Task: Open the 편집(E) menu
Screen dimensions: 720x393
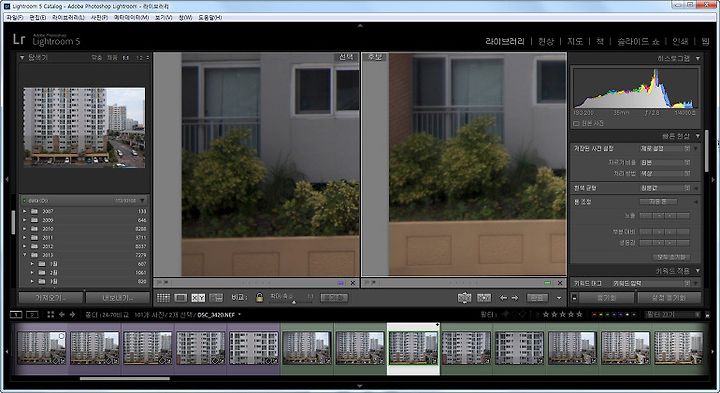Action: pos(38,17)
